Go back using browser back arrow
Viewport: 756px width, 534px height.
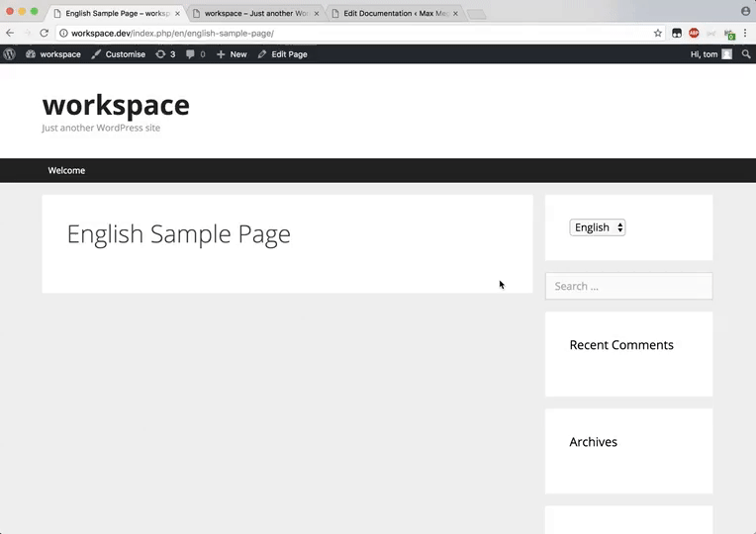pos(10,33)
